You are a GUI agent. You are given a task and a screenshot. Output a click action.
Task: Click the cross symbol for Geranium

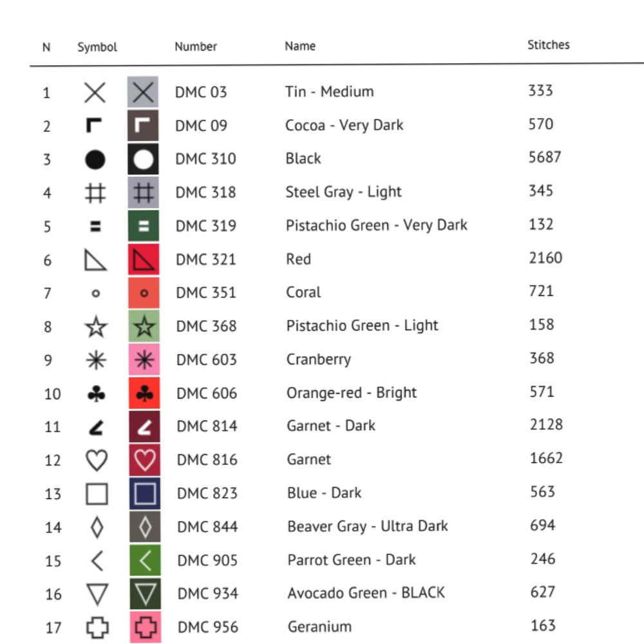tap(97, 627)
